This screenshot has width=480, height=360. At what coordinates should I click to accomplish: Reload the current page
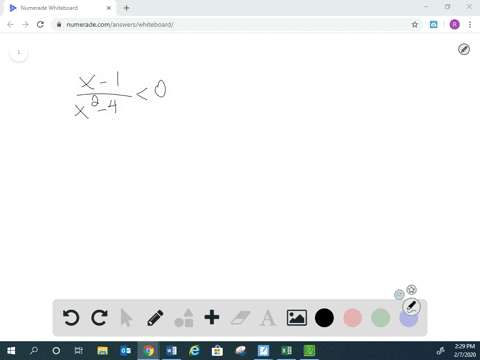(40, 24)
